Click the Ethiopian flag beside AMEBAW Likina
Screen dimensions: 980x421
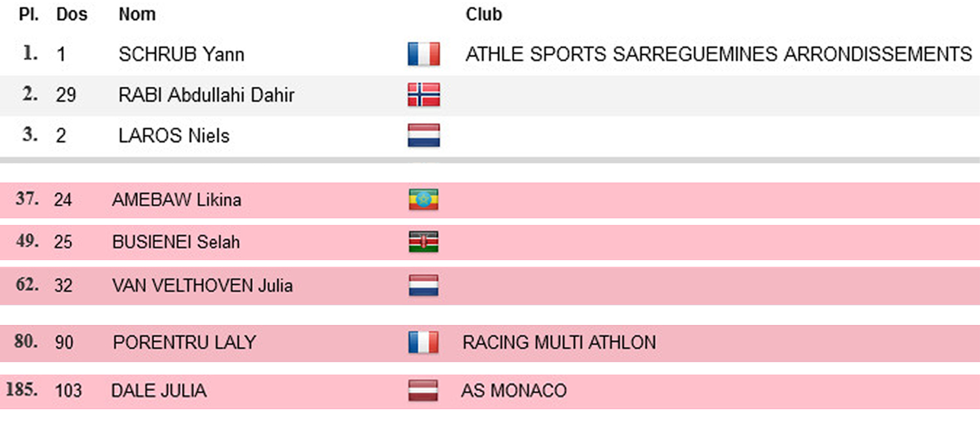point(423,199)
